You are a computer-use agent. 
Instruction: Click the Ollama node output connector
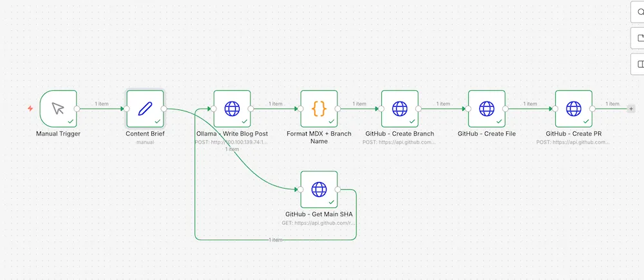click(x=251, y=109)
